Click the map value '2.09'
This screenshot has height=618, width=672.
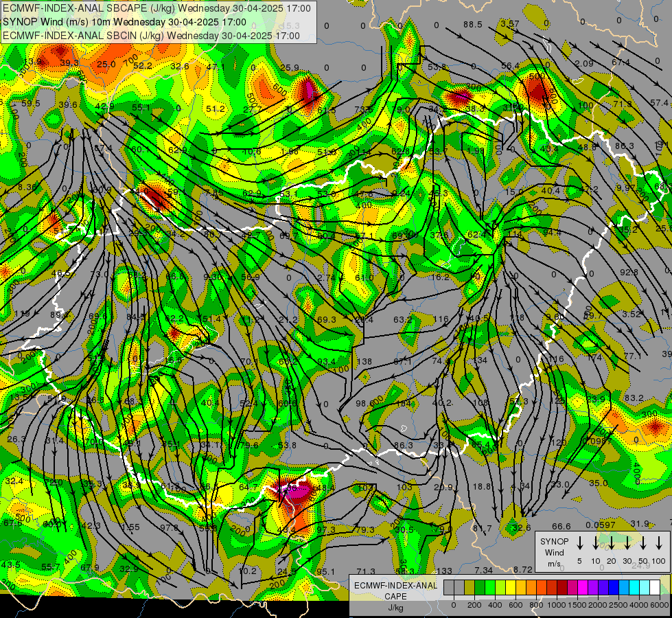584,63
